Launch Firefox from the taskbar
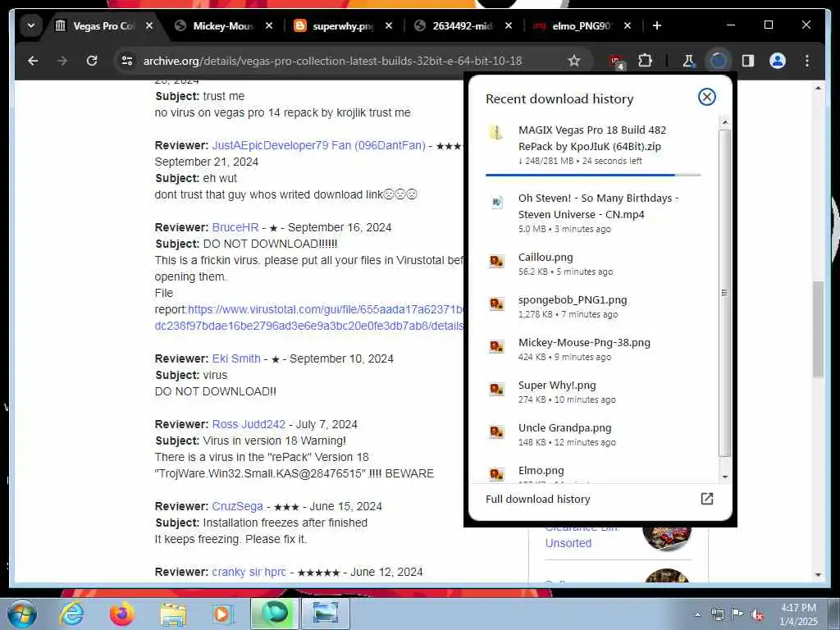The width and height of the screenshot is (840, 630). (x=122, y=614)
